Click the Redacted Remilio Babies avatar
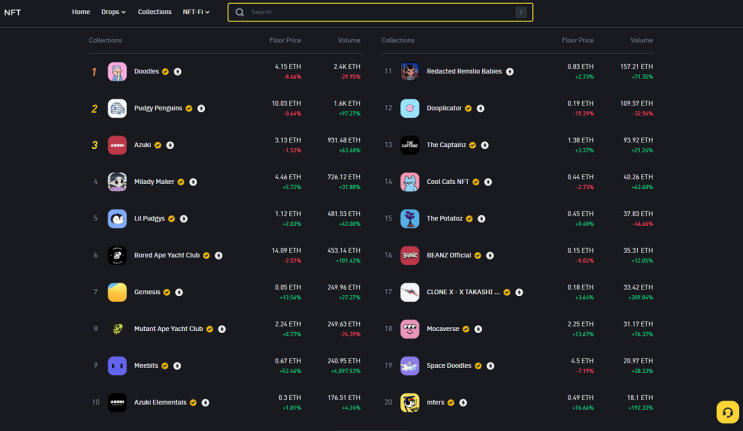Viewport: 743px width, 431px height. [409, 72]
